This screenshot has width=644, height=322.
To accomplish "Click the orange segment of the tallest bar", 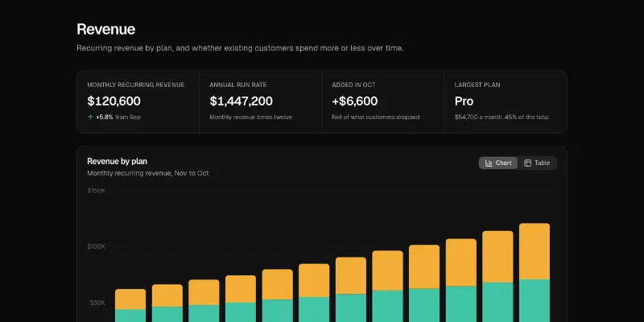I will click(x=535, y=251).
